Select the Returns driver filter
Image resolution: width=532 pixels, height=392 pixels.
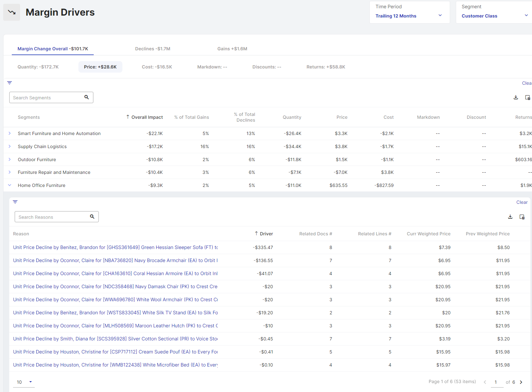point(325,67)
